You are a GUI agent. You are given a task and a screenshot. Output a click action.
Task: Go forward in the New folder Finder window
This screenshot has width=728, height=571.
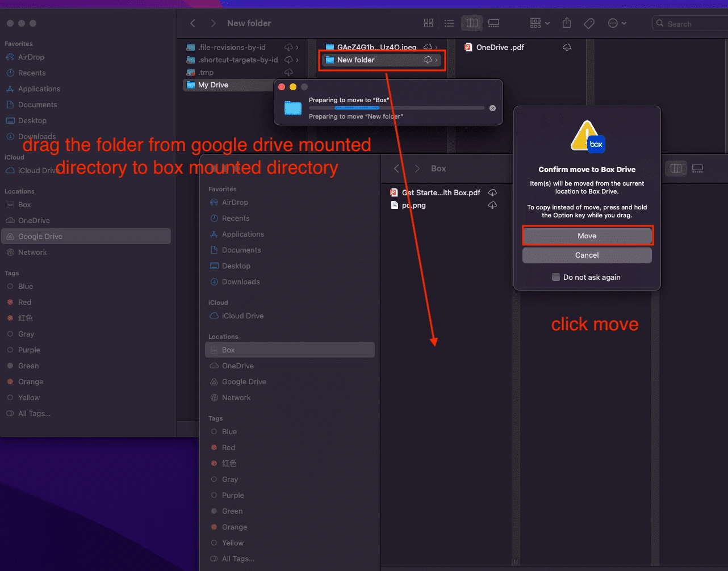pos(213,23)
